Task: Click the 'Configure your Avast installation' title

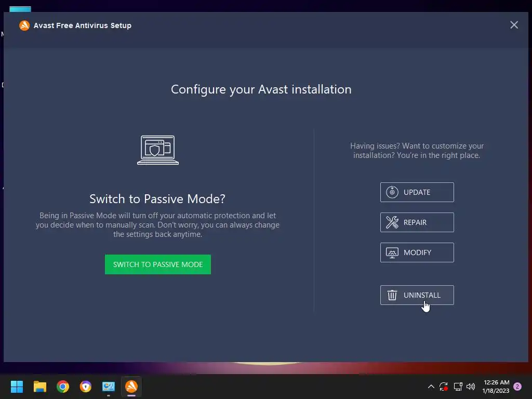Action: click(261, 89)
